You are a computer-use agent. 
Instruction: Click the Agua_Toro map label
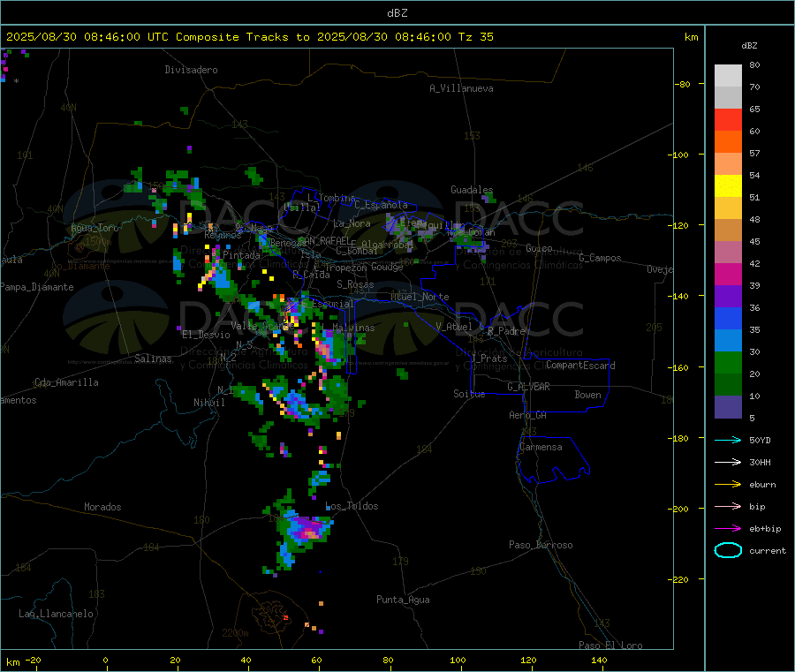click(x=95, y=228)
